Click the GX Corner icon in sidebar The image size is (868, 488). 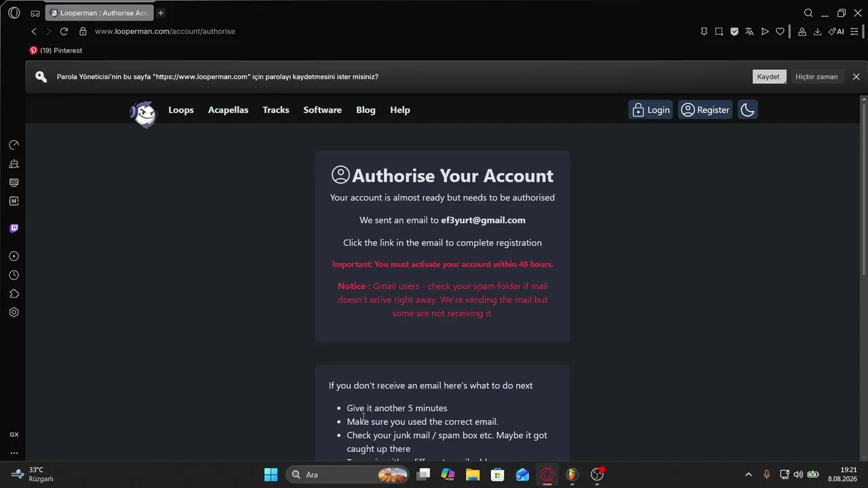pos(14,434)
